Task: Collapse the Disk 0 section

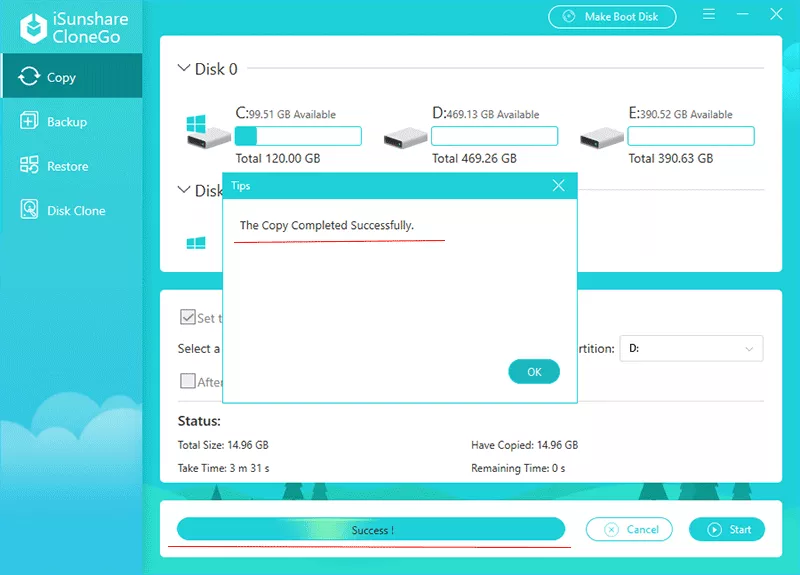Action: (x=184, y=68)
